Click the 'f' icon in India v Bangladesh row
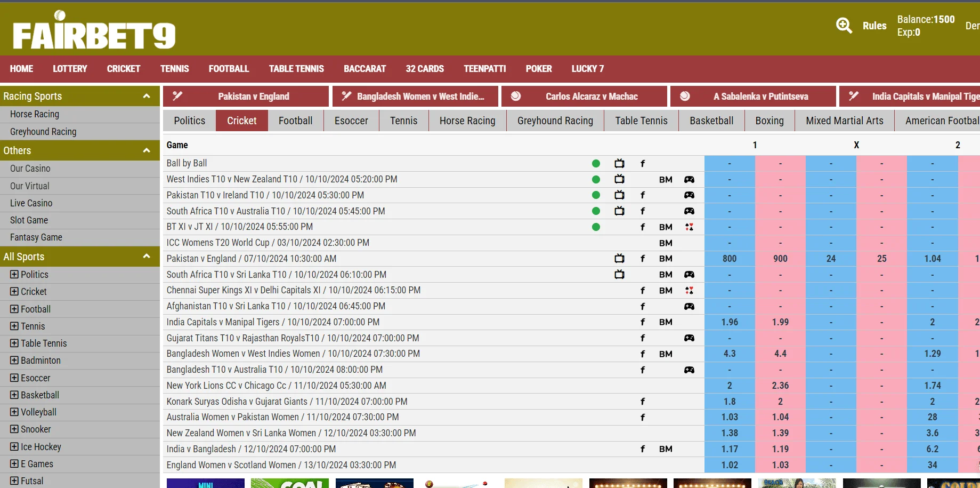Screen dimensions: 980x488 click(643, 449)
